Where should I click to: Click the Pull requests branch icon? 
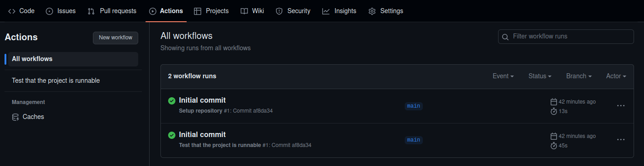[x=91, y=11]
